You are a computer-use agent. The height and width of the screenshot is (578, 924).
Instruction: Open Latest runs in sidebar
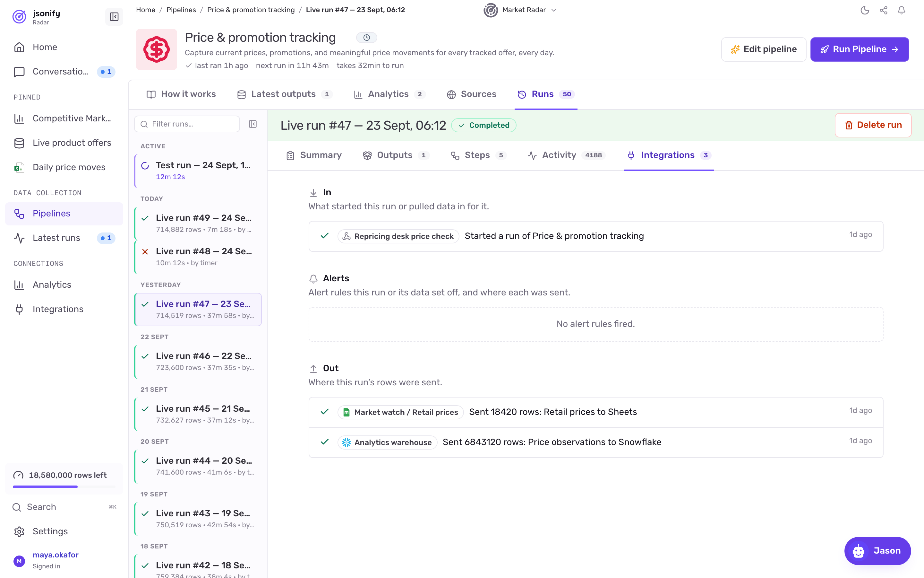tap(64, 238)
